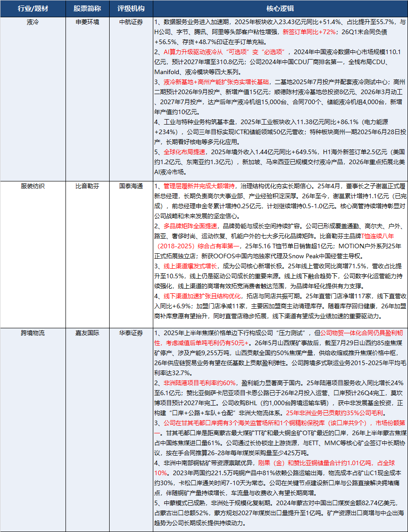Click red text AI算力升级驱动液冷
Image resolution: width=408 pixels, height=532 pixels.
click(x=192, y=52)
